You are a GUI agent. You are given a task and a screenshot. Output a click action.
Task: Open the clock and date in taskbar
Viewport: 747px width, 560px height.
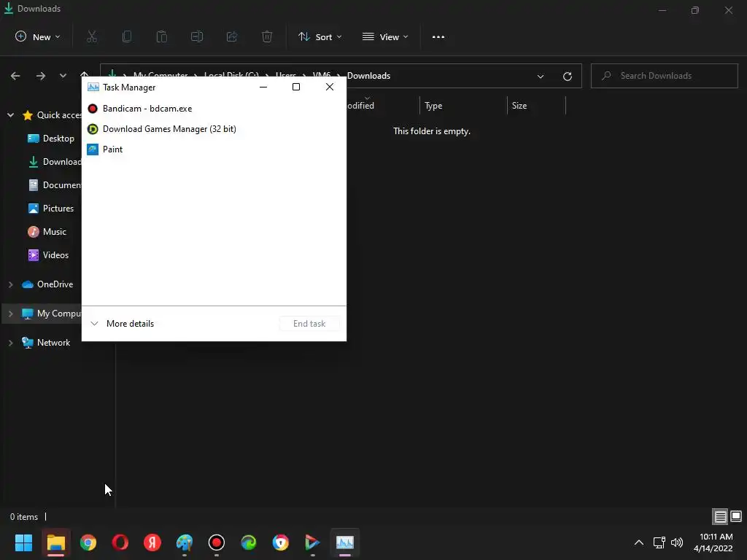(x=713, y=542)
